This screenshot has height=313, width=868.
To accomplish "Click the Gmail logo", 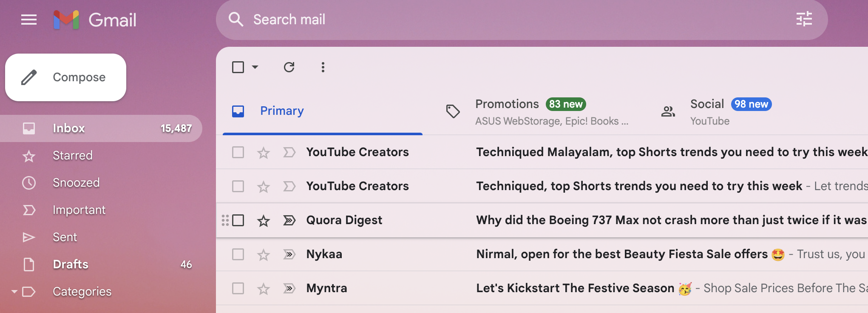I will coord(95,20).
